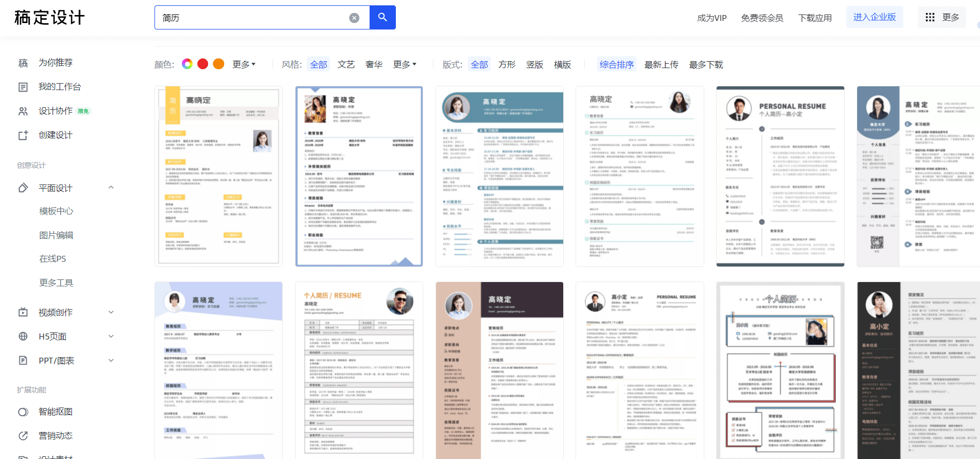Open brown and pink 高晓定 resume template
The width and height of the screenshot is (980, 459).
pyautogui.click(x=499, y=370)
